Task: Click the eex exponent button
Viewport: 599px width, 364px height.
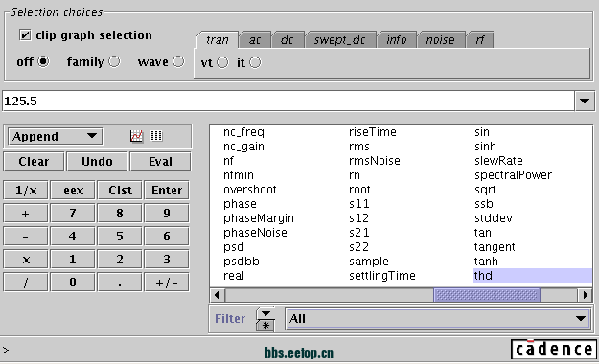Action: pyautogui.click(x=73, y=191)
